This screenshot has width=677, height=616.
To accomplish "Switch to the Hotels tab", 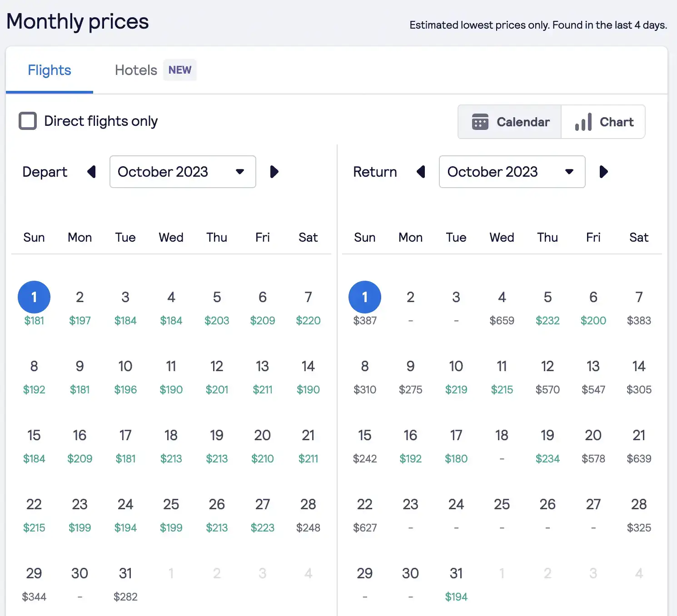I will 136,70.
